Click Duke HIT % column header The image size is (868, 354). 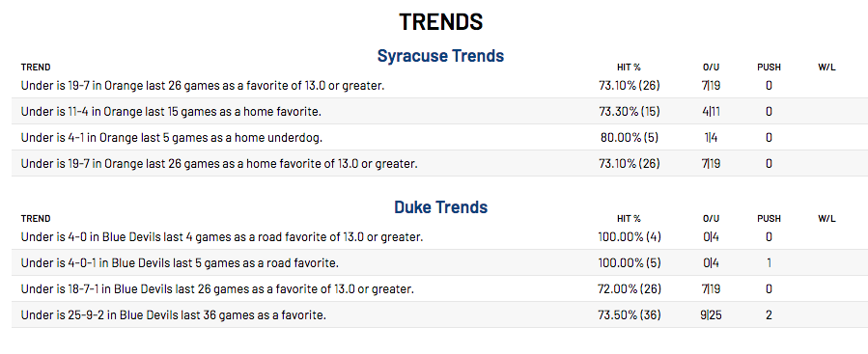click(x=629, y=219)
